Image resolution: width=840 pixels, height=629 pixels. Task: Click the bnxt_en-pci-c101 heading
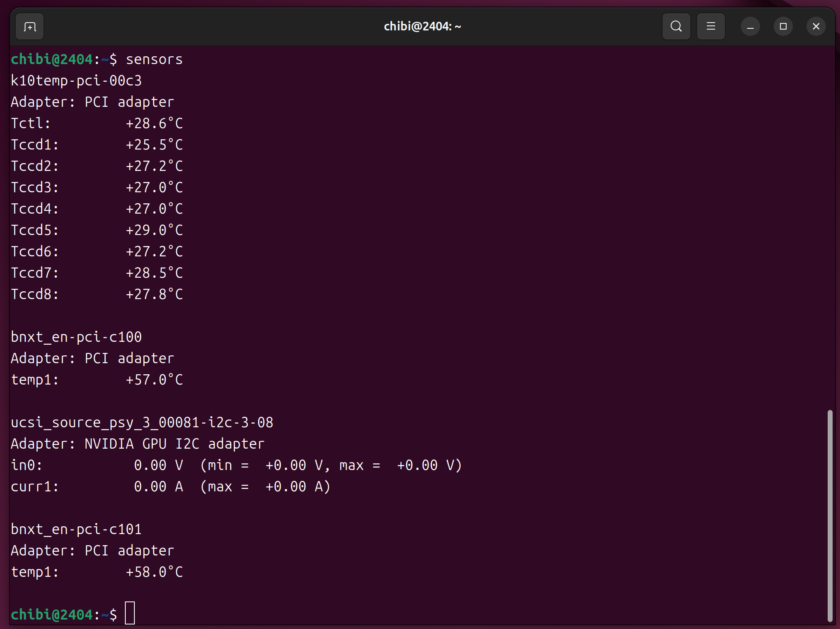click(x=76, y=530)
